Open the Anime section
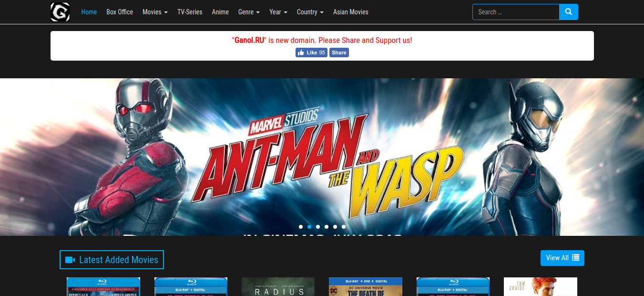 click(x=220, y=12)
